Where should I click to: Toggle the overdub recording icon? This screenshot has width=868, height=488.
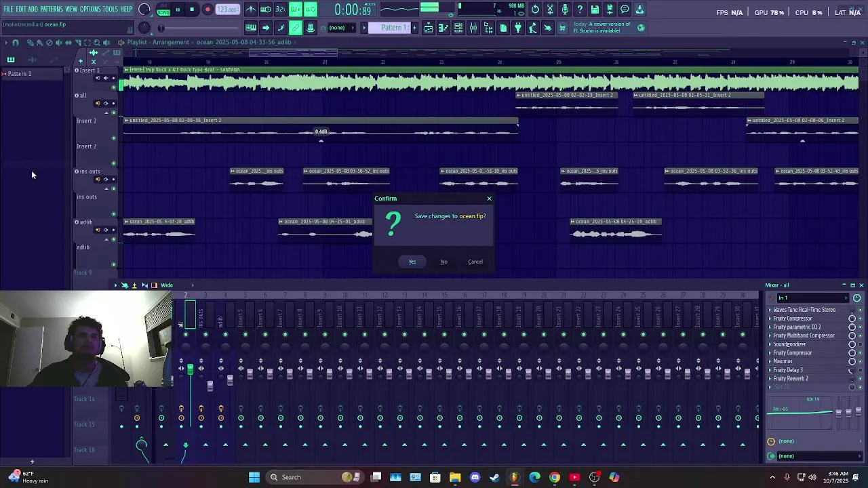click(296, 9)
